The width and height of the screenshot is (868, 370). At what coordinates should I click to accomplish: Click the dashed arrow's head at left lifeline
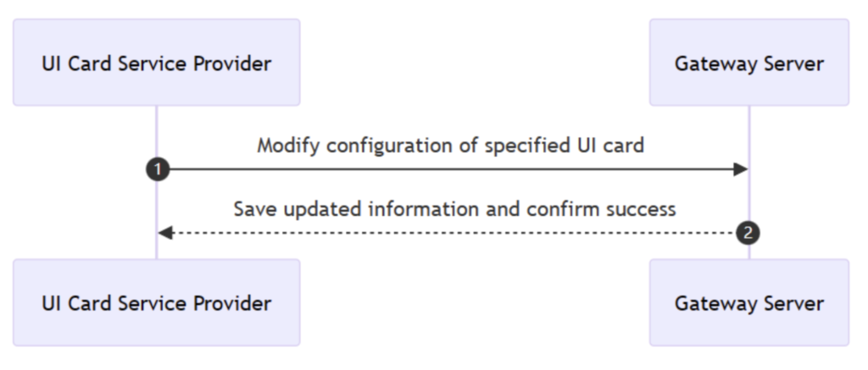tap(165, 233)
